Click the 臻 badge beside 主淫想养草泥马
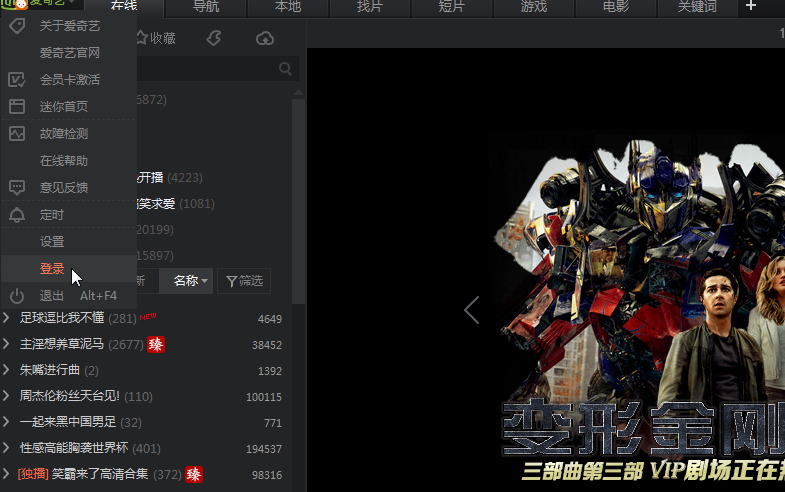This screenshot has width=785, height=492. click(156, 344)
